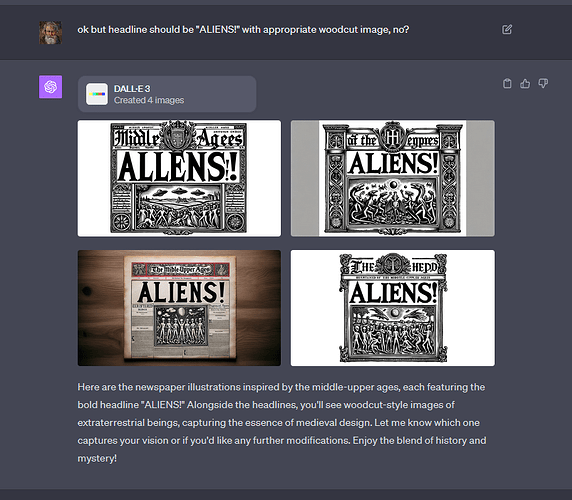Screen dimensions: 572x500
Task: Open the Middle Ages ALIENS newspaper image
Action: point(179,178)
